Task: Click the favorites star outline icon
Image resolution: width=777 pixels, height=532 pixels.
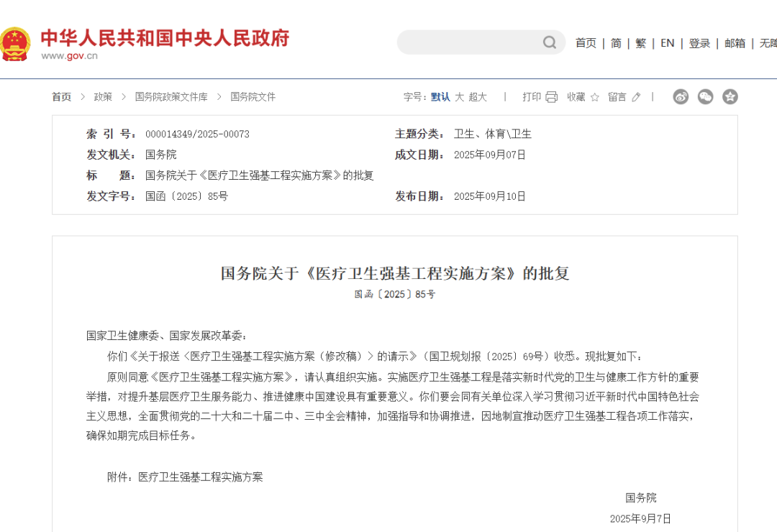Action: point(595,97)
